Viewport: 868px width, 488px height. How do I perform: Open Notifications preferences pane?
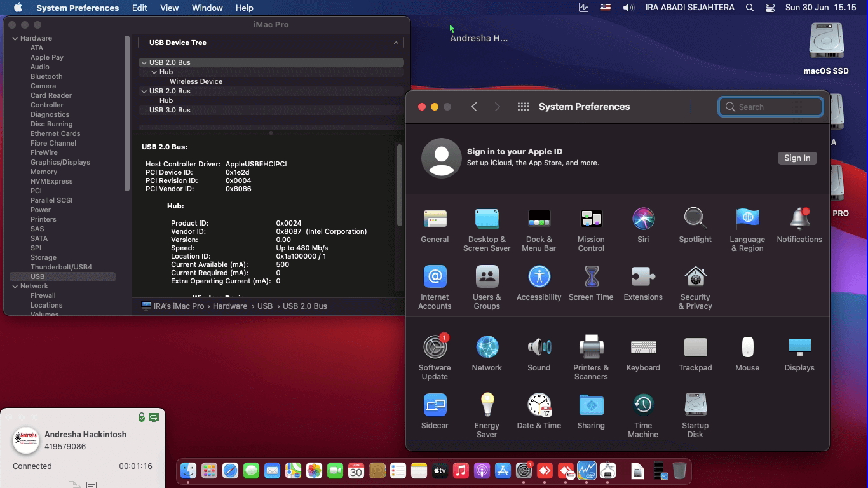799,226
